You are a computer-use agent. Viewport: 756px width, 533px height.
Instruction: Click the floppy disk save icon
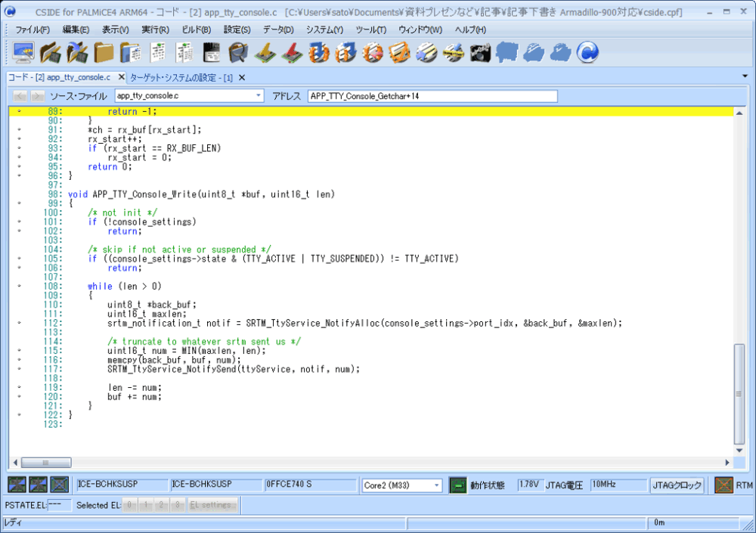click(213, 52)
